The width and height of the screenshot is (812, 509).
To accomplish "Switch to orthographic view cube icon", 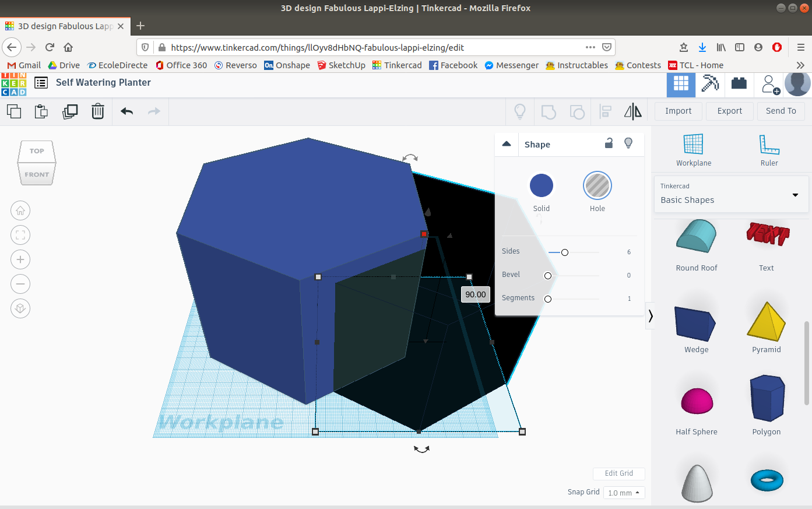I will click(x=20, y=308).
